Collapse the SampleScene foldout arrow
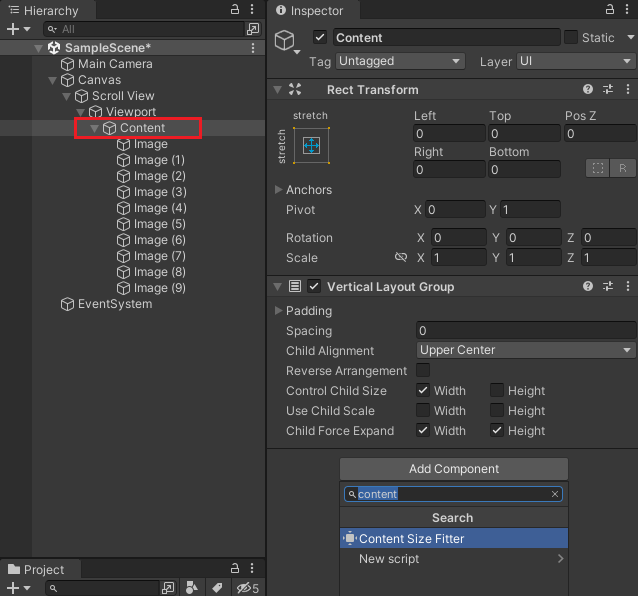 [39, 48]
